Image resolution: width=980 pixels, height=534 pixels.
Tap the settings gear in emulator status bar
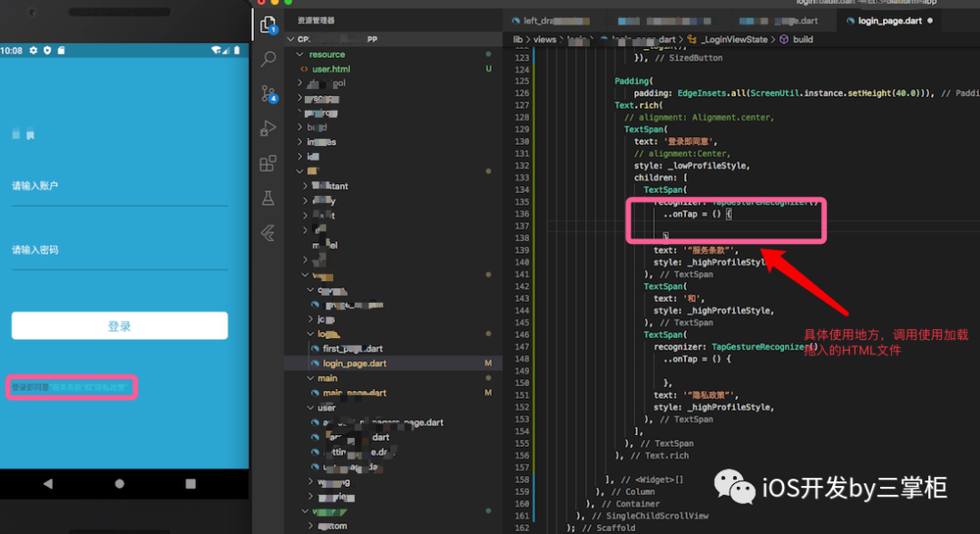point(34,51)
